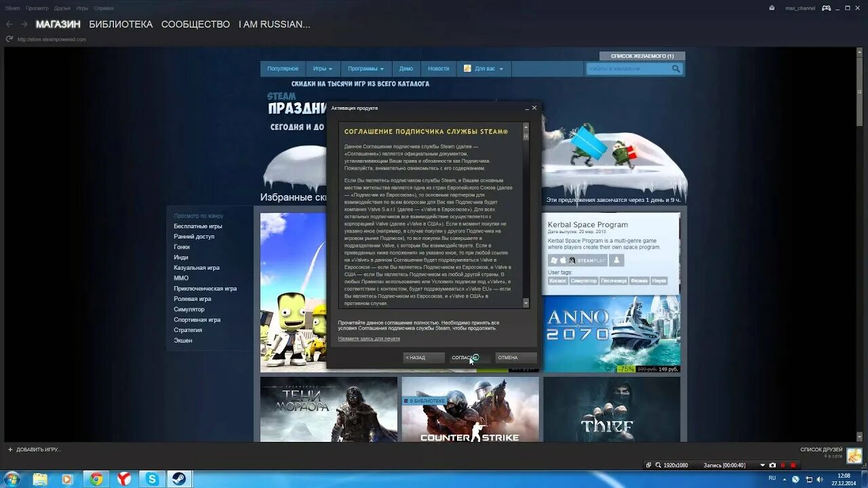
Task: Open the I AM RUSSIAN... profile tab
Action: pyautogui.click(x=274, y=24)
